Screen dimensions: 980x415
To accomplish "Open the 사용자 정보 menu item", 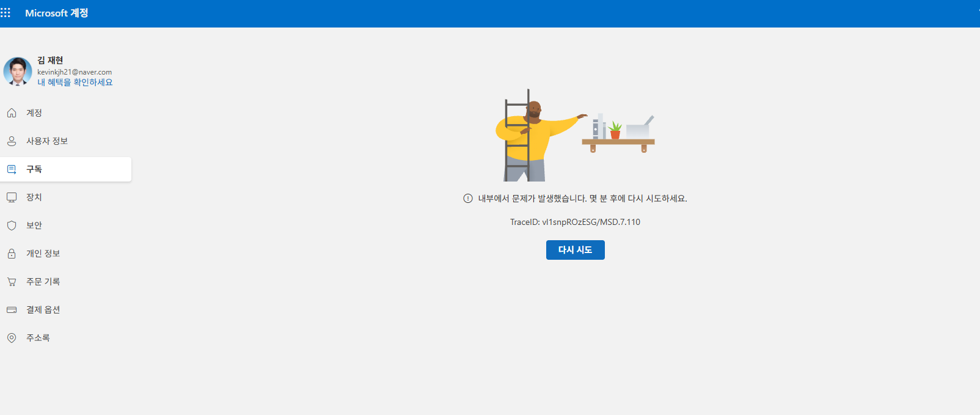I will click(x=65, y=141).
